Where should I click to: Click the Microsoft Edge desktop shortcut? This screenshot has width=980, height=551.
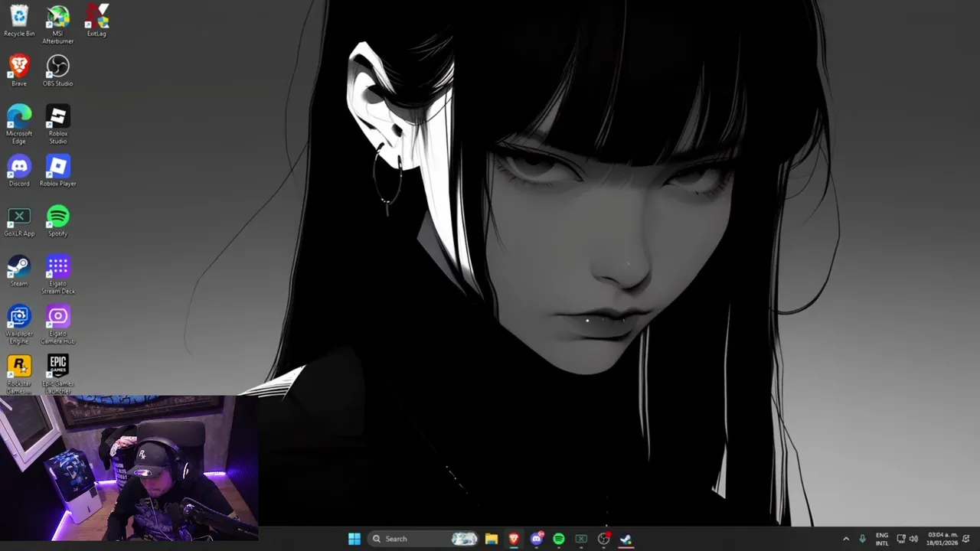point(19,124)
